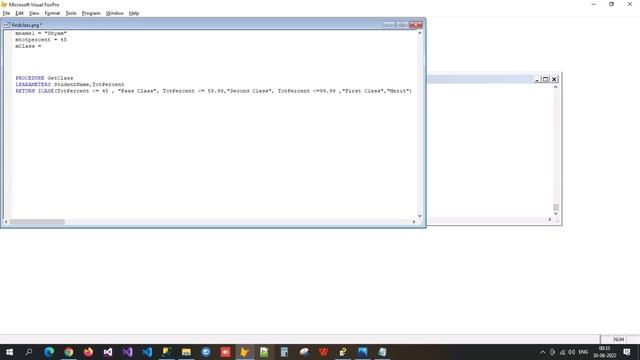640x360 pixels.
Task: Click the findclass.prg document icon in title bar
Action: point(7,25)
